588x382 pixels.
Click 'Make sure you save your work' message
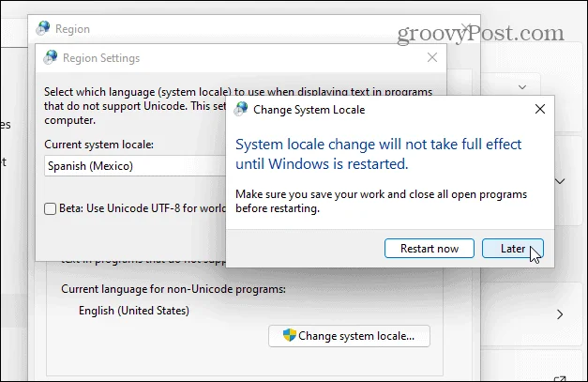381,201
